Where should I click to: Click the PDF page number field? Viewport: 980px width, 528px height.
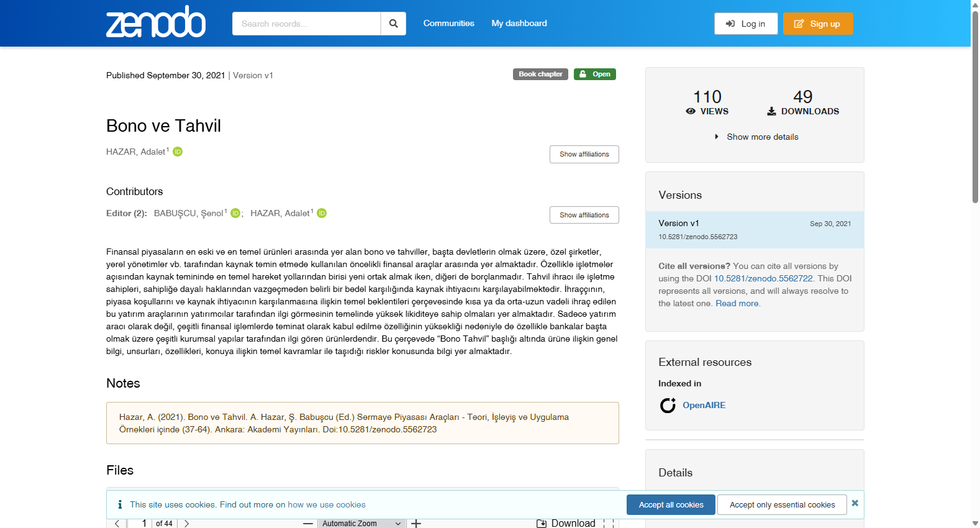point(140,524)
